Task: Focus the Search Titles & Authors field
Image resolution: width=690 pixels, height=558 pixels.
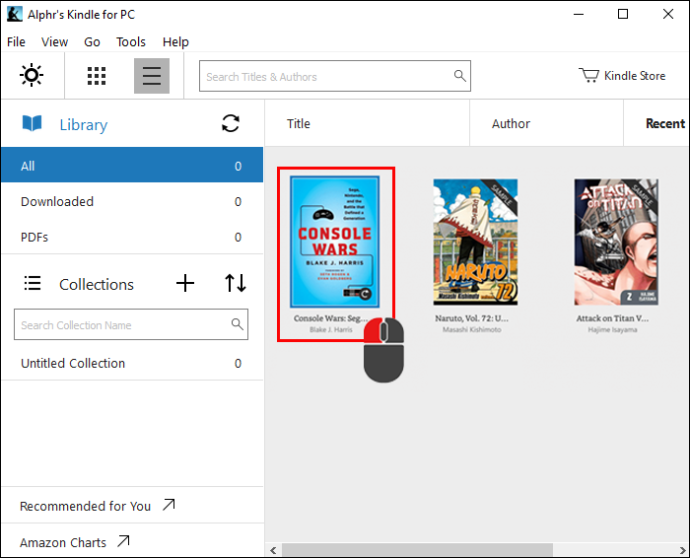Action: (x=335, y=76)
